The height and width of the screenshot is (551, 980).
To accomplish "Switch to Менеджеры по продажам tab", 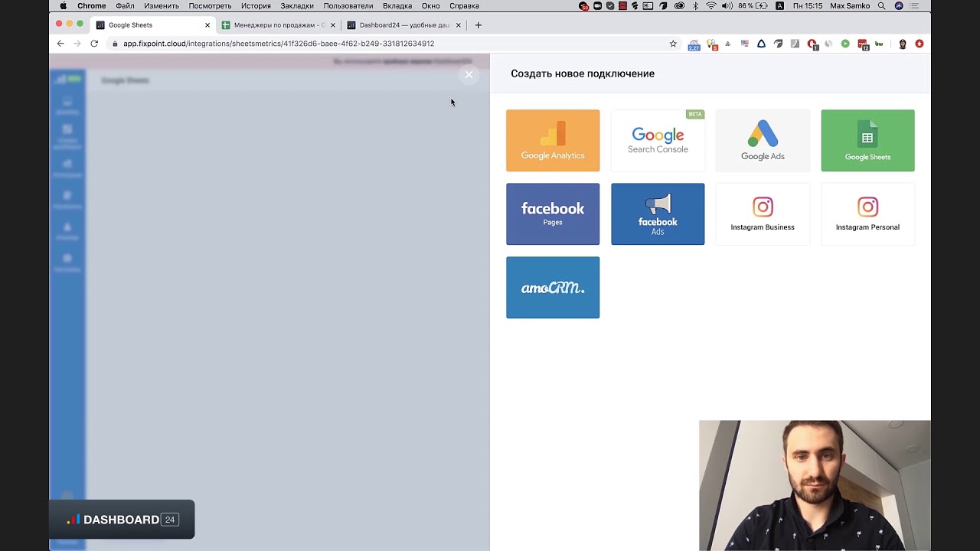I will (x=279, y=25).
